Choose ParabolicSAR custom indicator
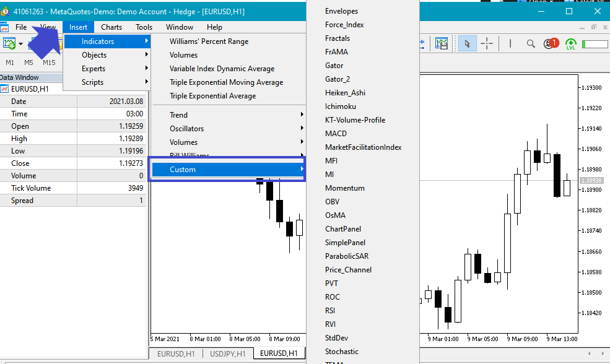The height and width of the screenshot is (364, 610). click(347, 256)
